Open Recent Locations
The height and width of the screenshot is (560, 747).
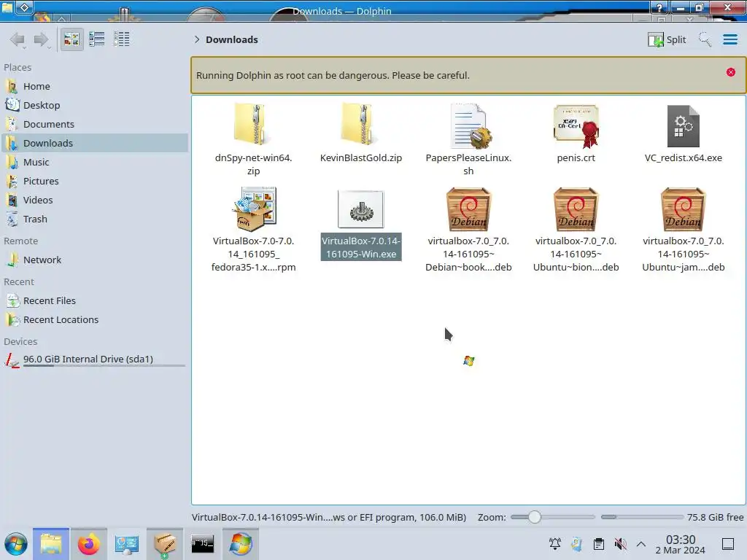(94, 320)
